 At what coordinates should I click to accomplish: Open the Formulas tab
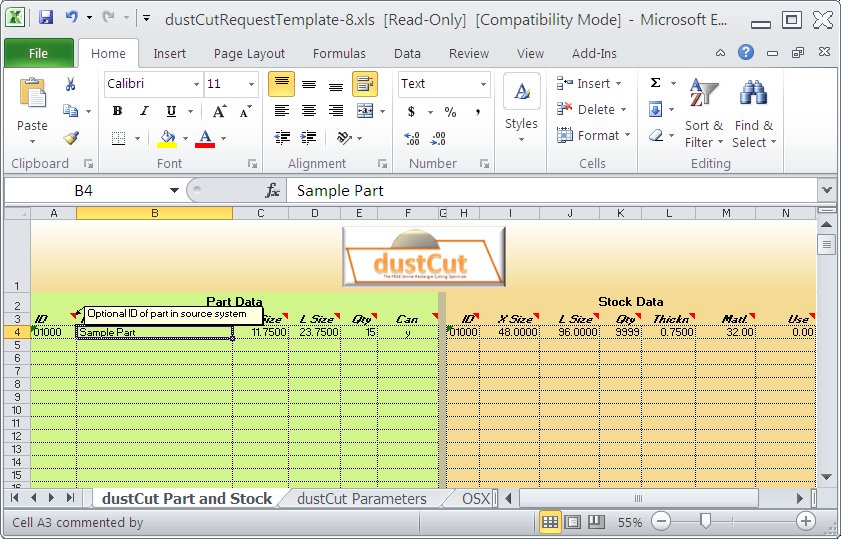(x=339, y=54)
